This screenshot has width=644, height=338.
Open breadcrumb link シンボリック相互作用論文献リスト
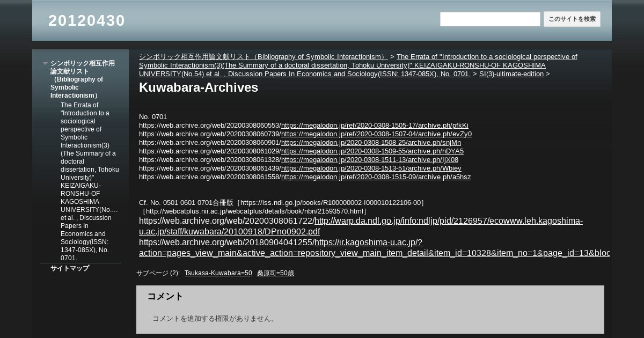(x=263, y=56)
